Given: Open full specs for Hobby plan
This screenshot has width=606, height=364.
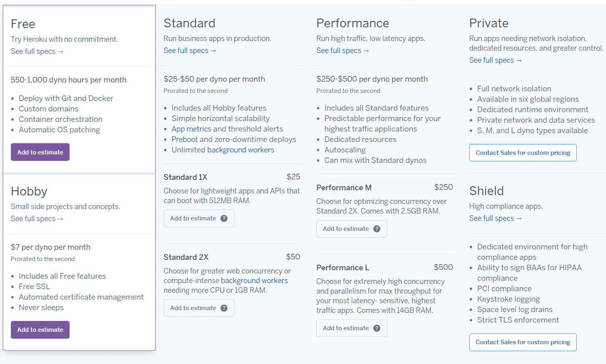Looking at the screenshot, I should [37, 219].
